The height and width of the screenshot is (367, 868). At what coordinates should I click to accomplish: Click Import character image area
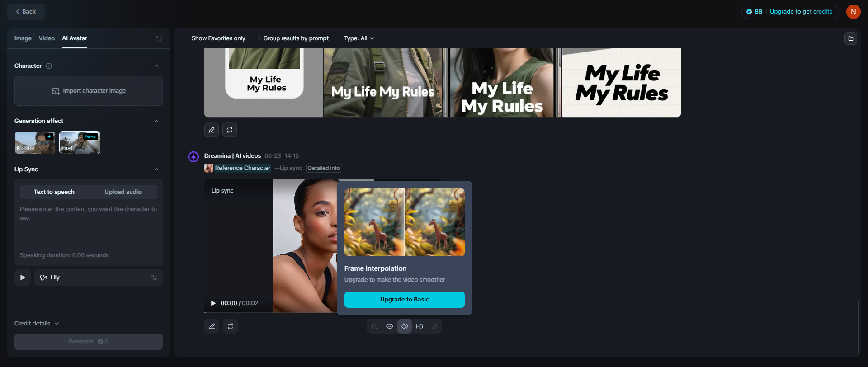tap(89, 91)
